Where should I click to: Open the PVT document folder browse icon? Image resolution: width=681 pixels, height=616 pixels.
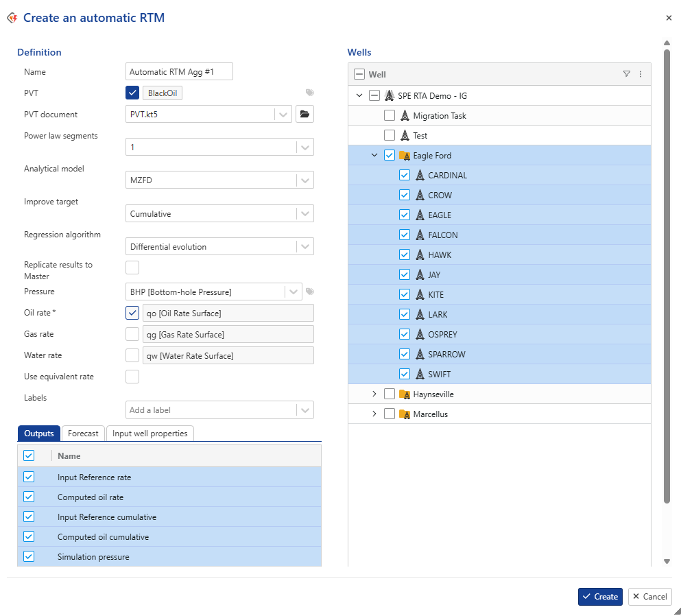pyautogui.click(x=304, y=115)
